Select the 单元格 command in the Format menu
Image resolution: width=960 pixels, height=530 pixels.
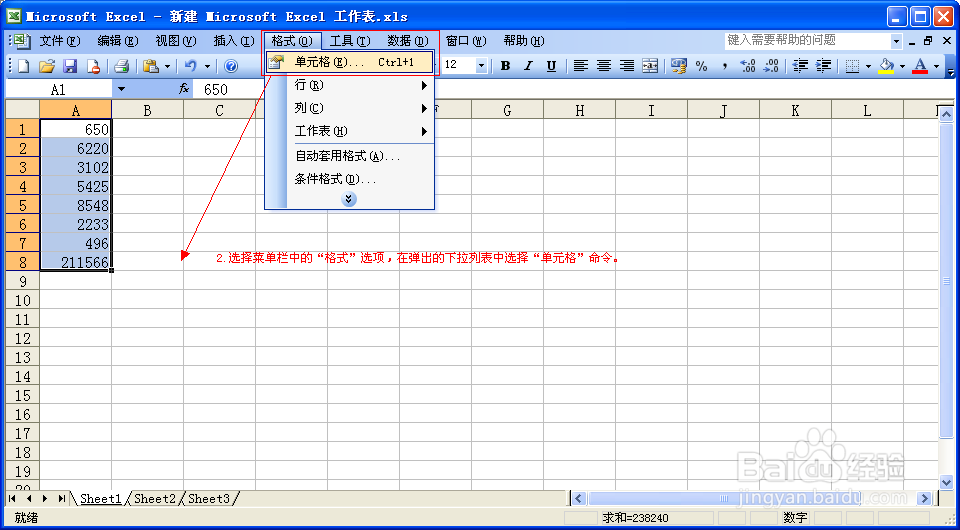click(x=350, y=62)
